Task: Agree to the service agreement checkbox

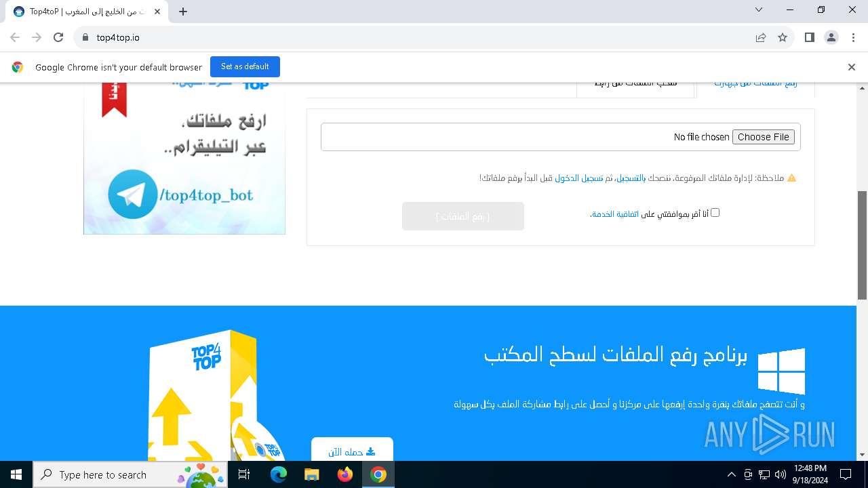Action: click(715, 213)
